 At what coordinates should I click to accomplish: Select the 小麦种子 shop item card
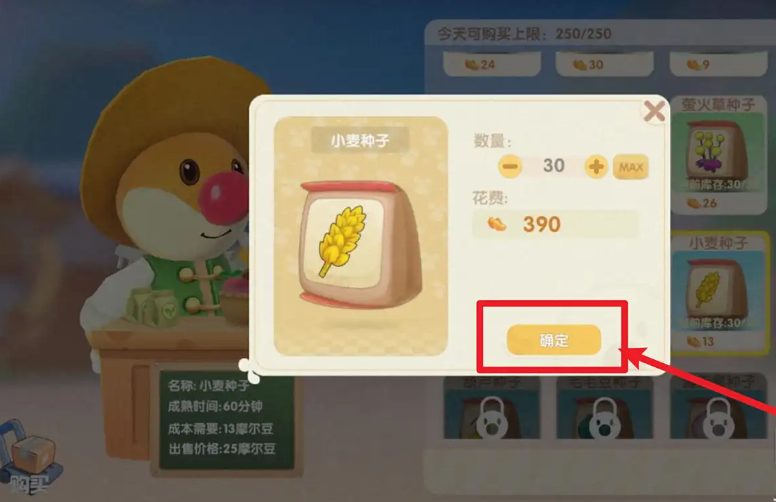point(719,293)
